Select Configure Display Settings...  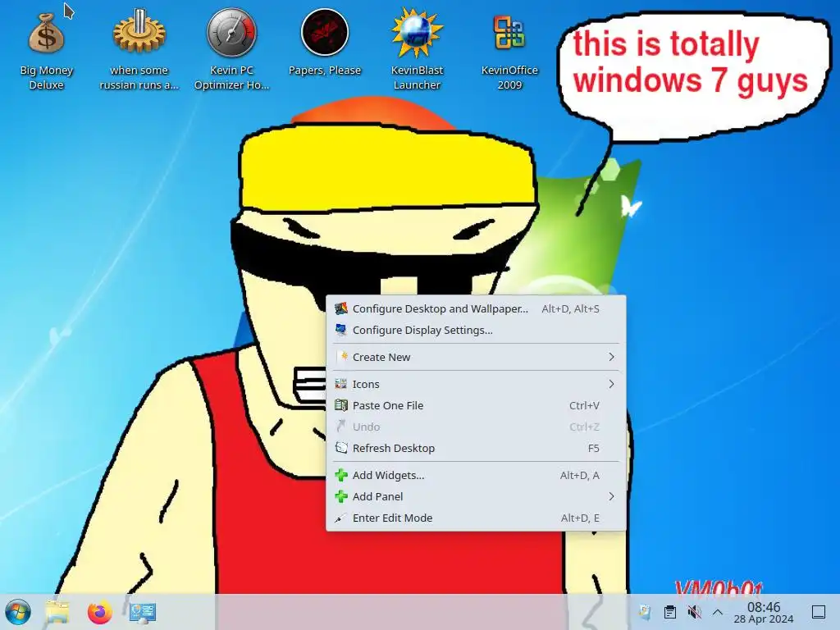[x=476, y=330]
